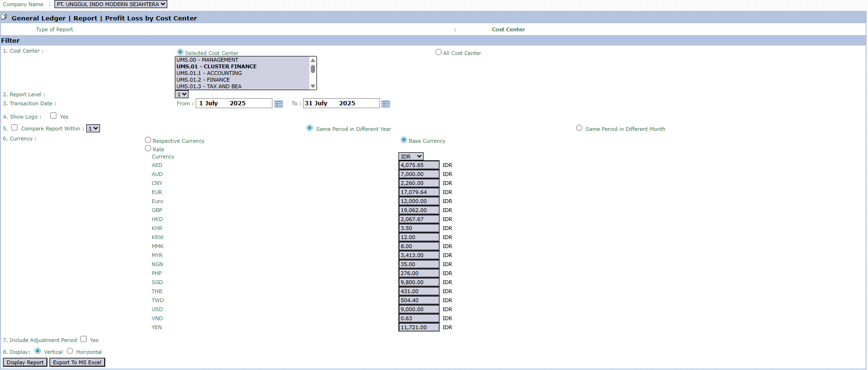Select the All Cost Center radio option
Viewport: 868px width, 370px height.
438,52
